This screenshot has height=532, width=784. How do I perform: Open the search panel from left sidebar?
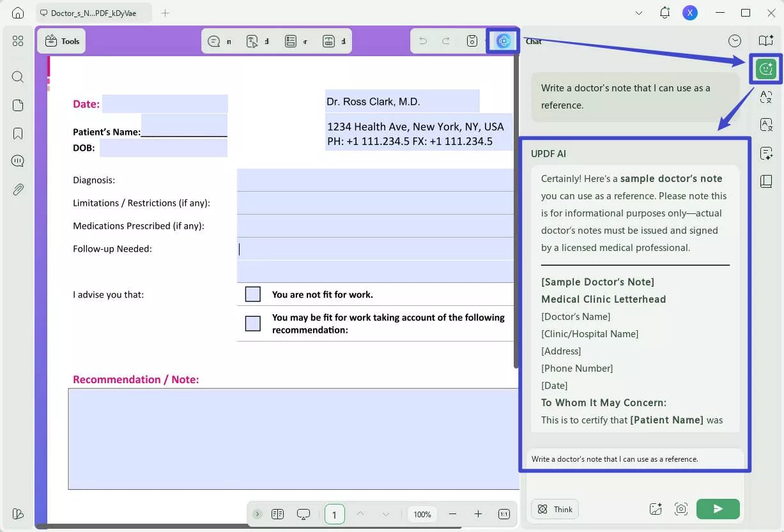(x=18, y=77)
